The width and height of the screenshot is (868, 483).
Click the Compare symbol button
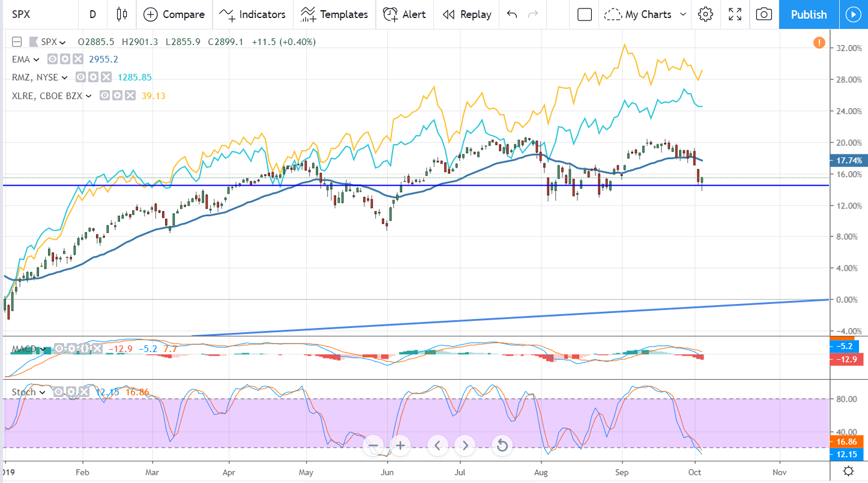(174, 14)
